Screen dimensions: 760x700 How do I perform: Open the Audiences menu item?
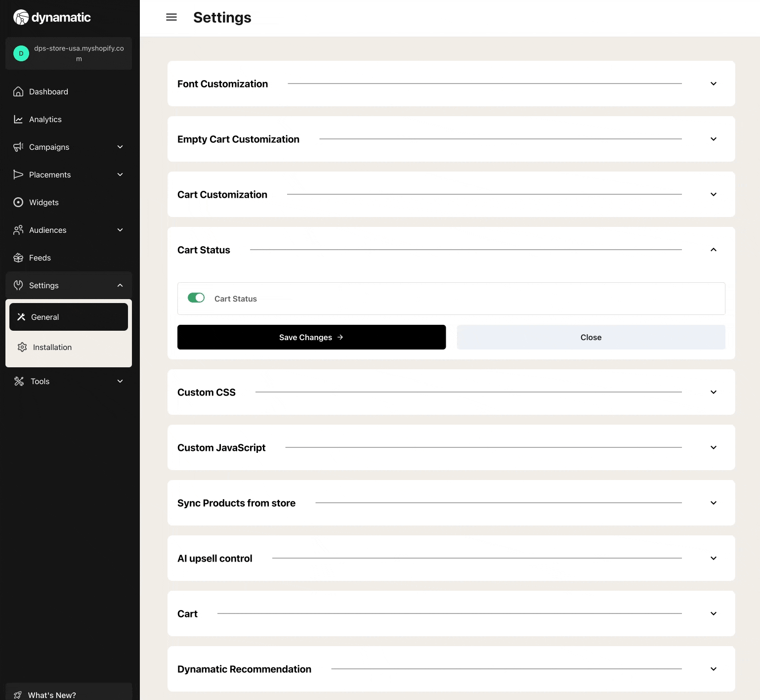[48, 230]
